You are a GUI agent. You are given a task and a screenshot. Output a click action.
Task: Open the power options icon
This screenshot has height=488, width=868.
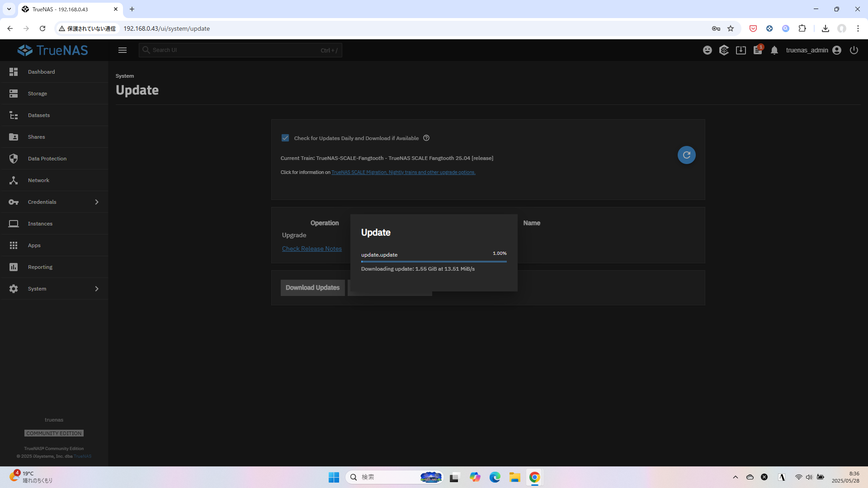point(854,50)
